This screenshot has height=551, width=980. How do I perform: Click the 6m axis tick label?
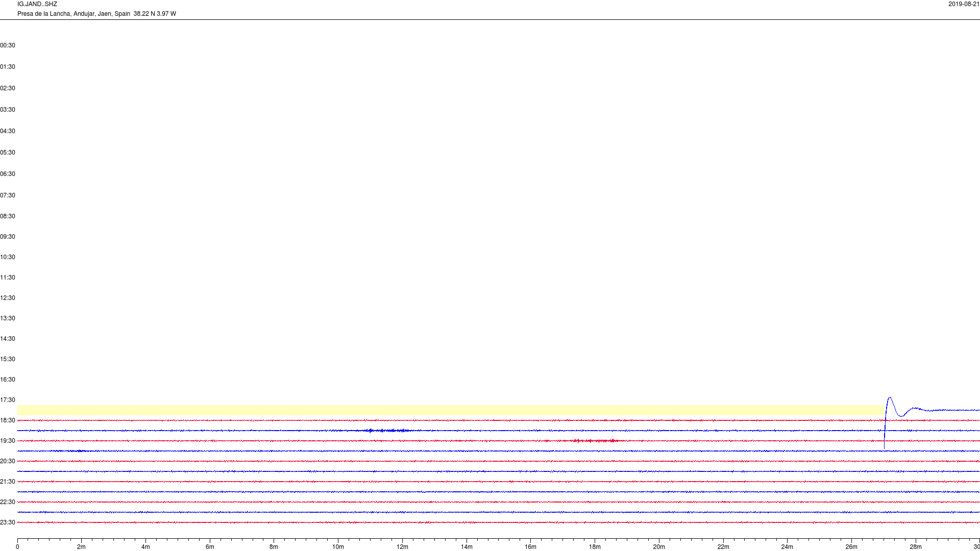(x=210, y=547)
